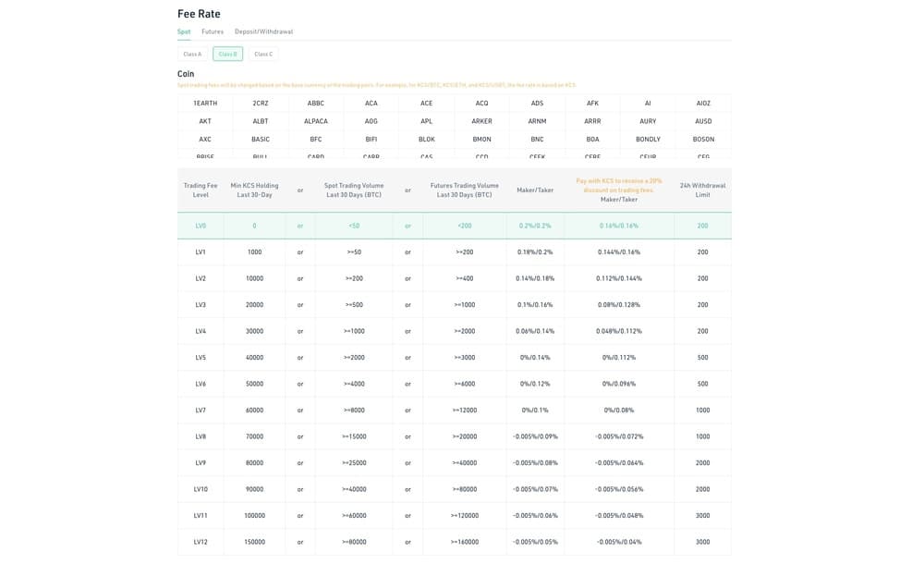Click the BONDLY coin cell
Image resolution: width=924 pixels, height=564 pixels.
[x=649, y=140]
